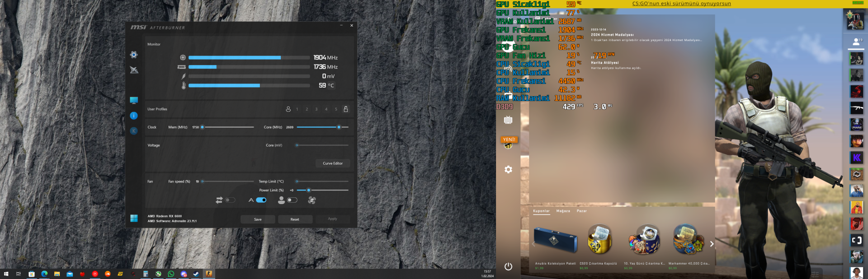Image resolution: width=868 pixels, height=279 pixels.
Task: Open Microsoft Store from taskbar
Action: point(32,274)
